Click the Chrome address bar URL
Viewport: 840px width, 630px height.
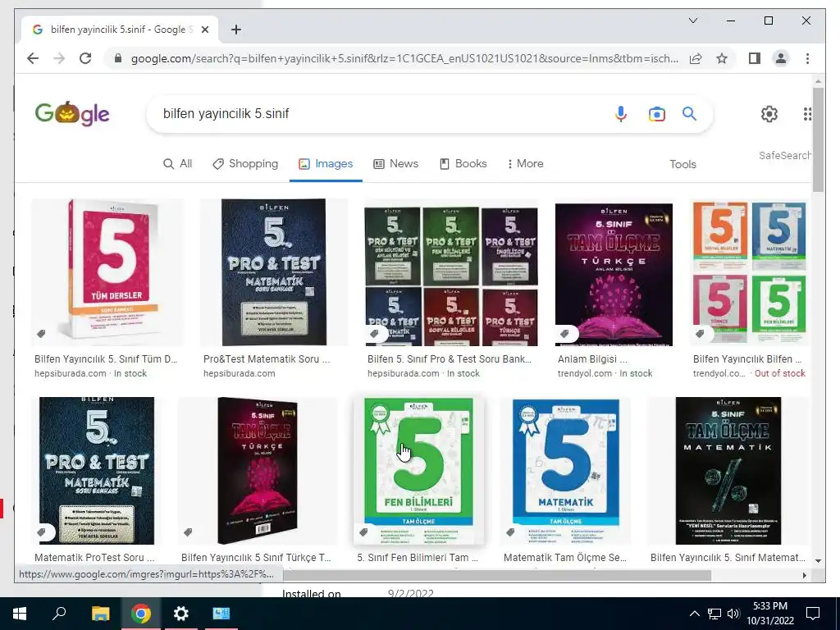pos(404,58)
